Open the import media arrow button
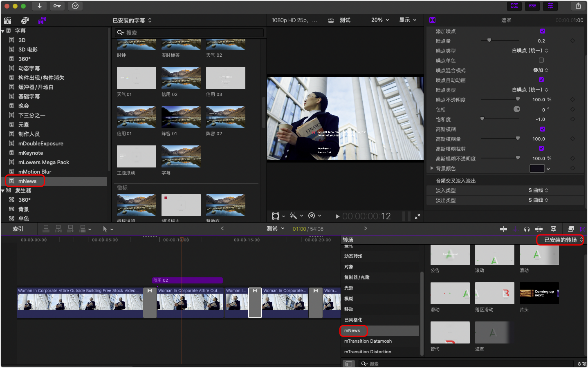The width and height of the screenshot is (588, 368). coord(39,6)
